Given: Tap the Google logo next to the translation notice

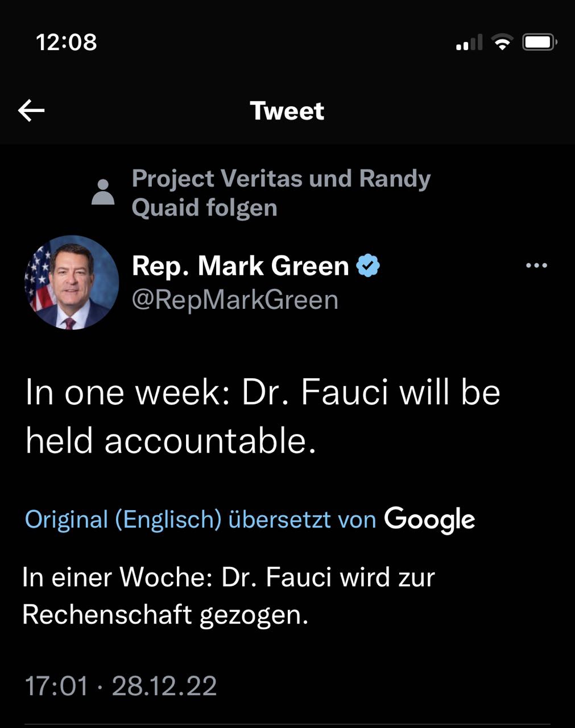Looking at the screenshot, I should pyautogui.click(x=431, y=518).
